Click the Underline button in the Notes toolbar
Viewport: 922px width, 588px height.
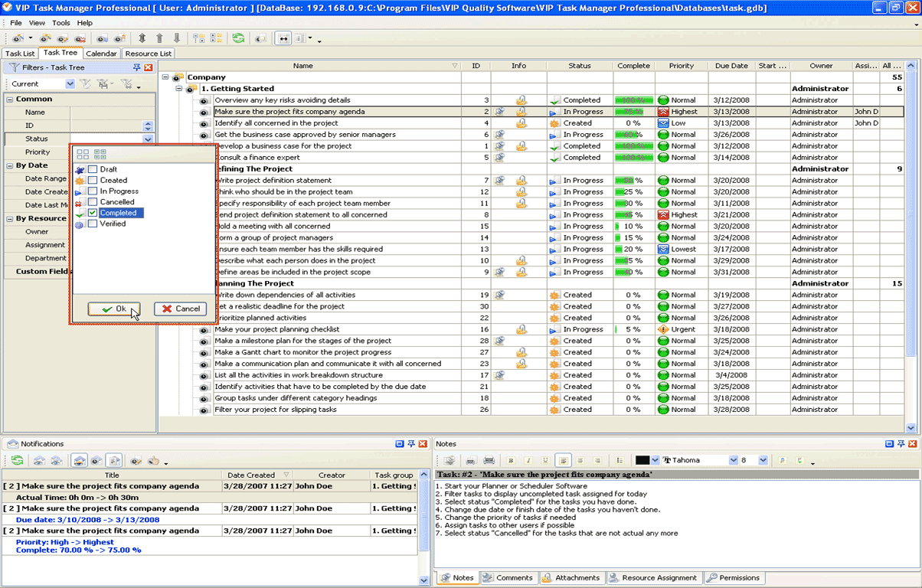tap(545, 460)
